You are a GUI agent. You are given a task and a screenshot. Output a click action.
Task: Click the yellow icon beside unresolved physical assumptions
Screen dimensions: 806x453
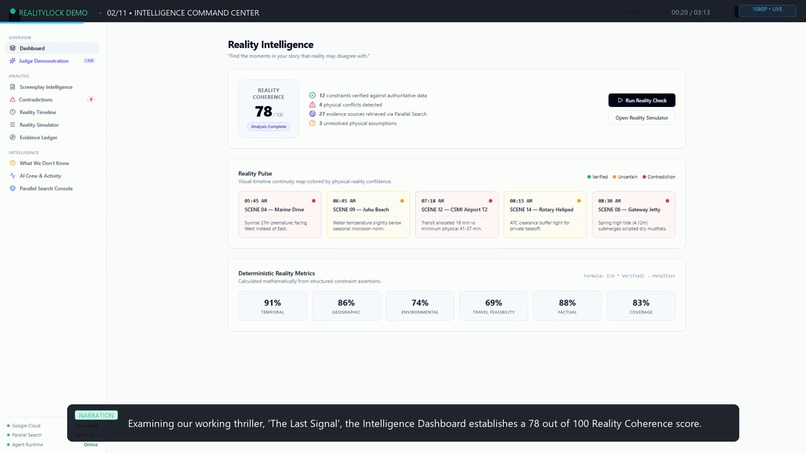[312, 123]
